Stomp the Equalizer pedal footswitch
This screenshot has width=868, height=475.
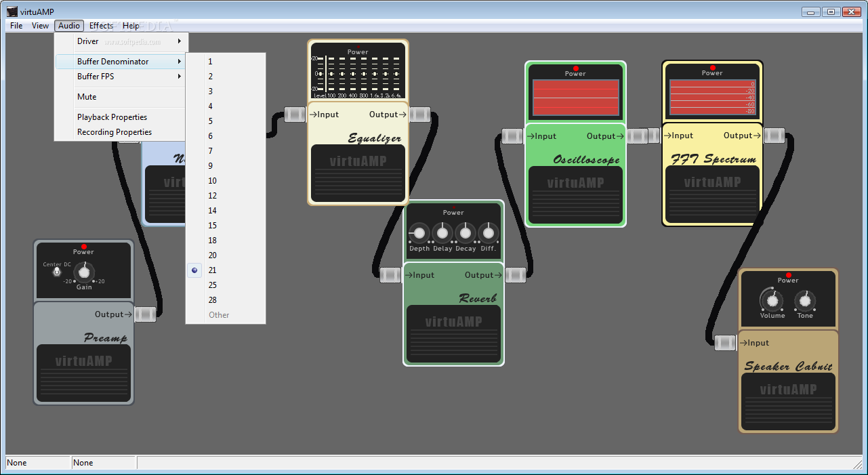click(x=358, y=173)
